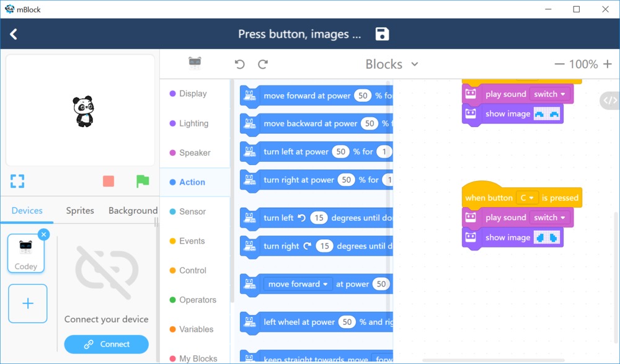This screenshot has height=364, width=620.
Task: Stop the program with the red square
Action: pos(108,181)
